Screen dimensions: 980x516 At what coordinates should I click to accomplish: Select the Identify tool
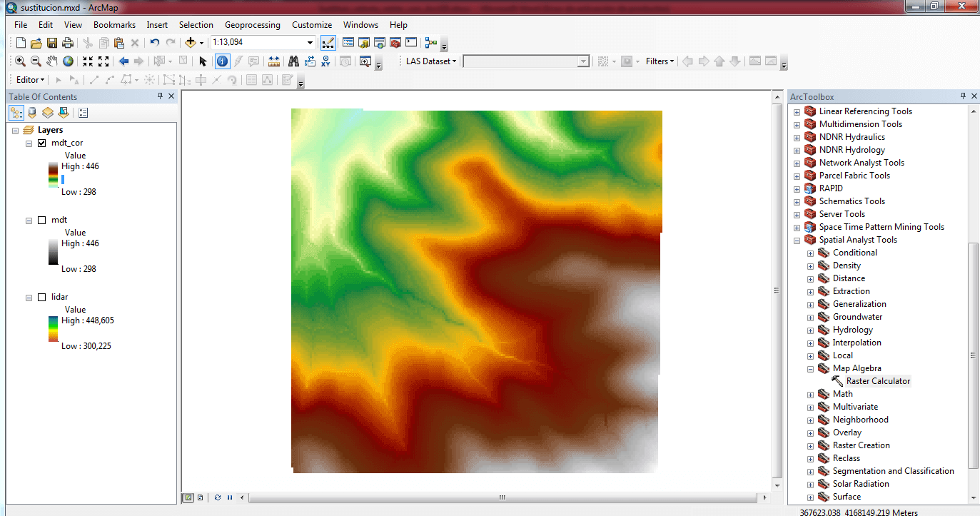pos(222,61)
